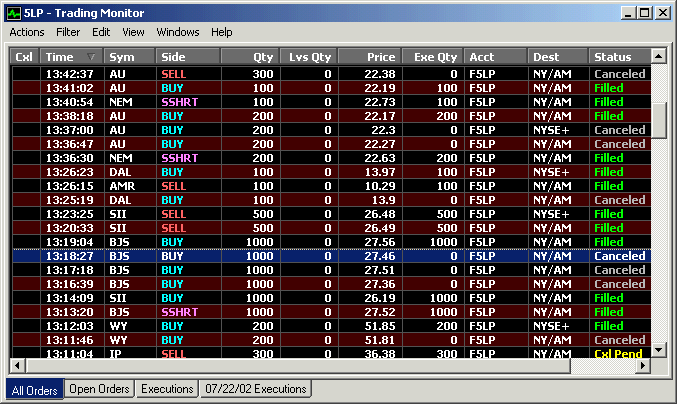Screen dimensions: 677x404
Task: Open the 07/22/02 Executions tab
Action: tap(255, 388)
